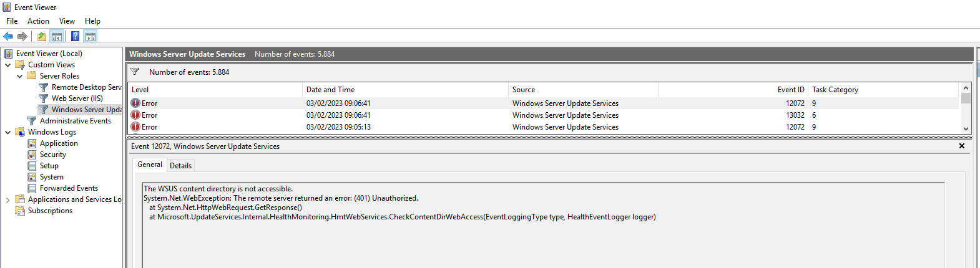This screenshot has width=980, height=268.
Task: Close the event 12072 preview pane
Action: pyautogui.click(x=962, y=146)
